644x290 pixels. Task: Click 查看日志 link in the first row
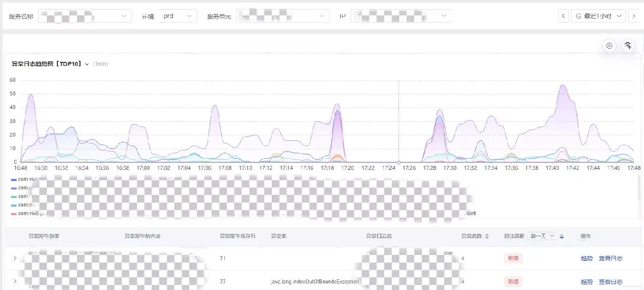[x=610, y=258]
